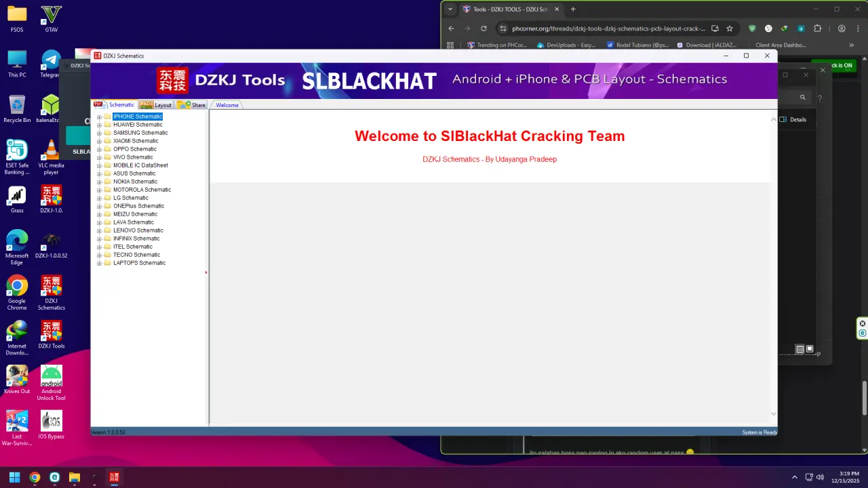This screenshot has width=868, height=488.
Task: Reload the page in Chrome
Action: 484,28
